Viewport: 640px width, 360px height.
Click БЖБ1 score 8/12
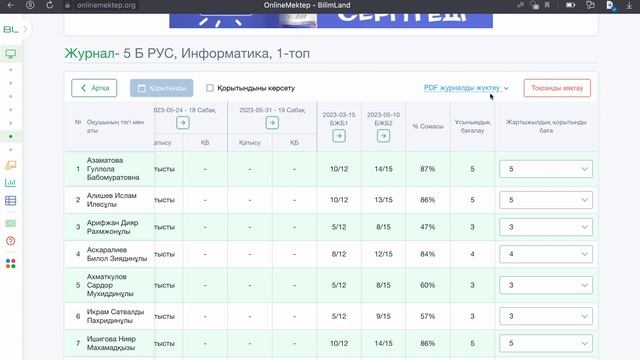pyautogui.click(x=339, y=254)
